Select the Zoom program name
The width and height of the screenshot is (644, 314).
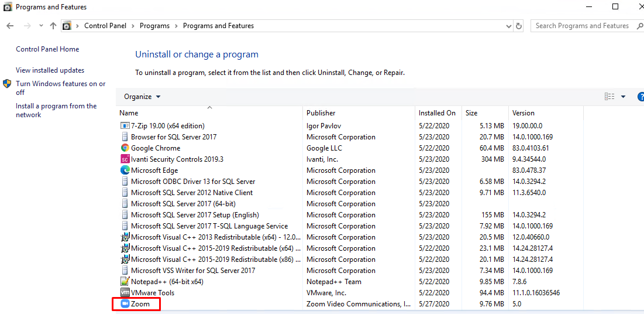(140, 304)
